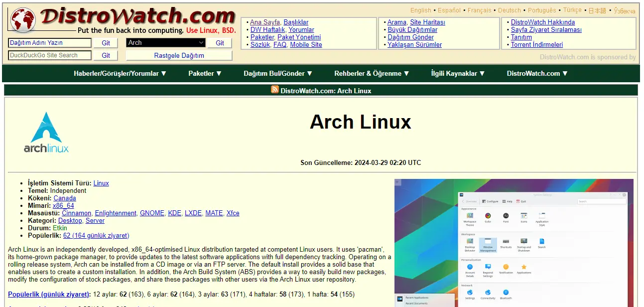The height and width of the screenshot is (307, 644).
Task: Open the Popülerlik (günlük ziyaret) link
Action: click(x=49, y=295)
